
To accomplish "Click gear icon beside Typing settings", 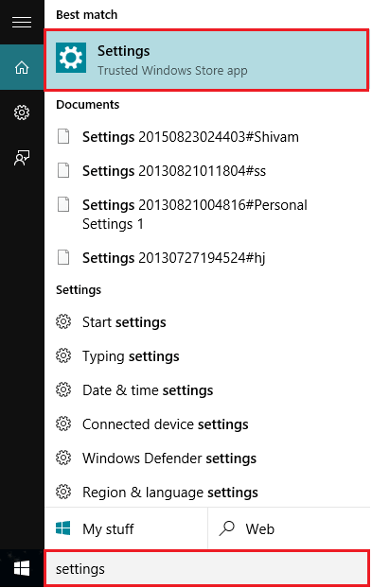I will (x=63, y=355).
